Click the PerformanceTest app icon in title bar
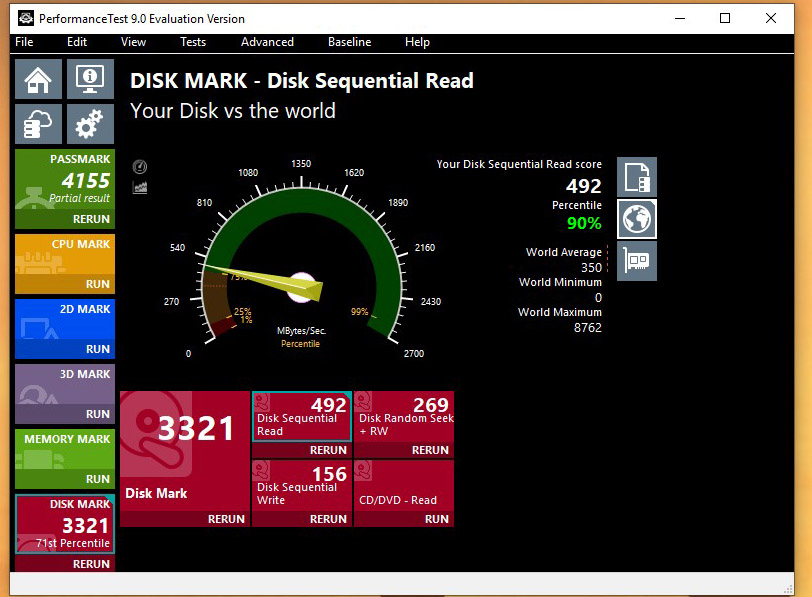The image size is (812, 597). 26,19
